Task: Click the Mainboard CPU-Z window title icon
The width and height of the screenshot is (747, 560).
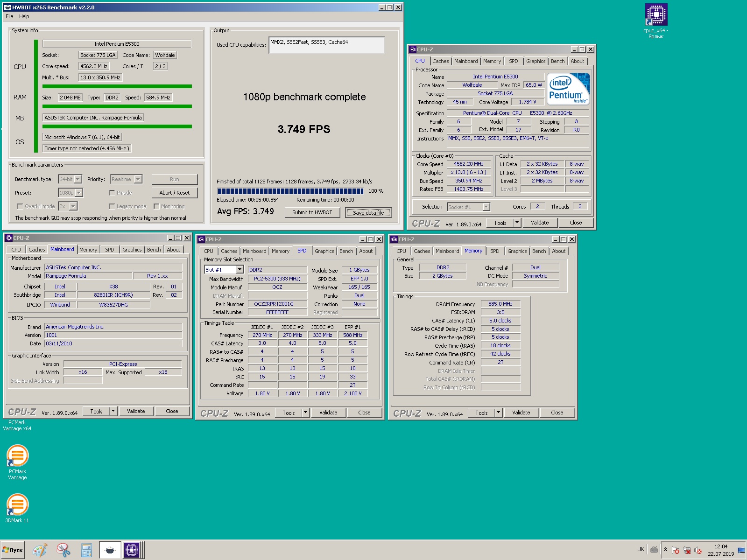Action: (x=8, y=238)
